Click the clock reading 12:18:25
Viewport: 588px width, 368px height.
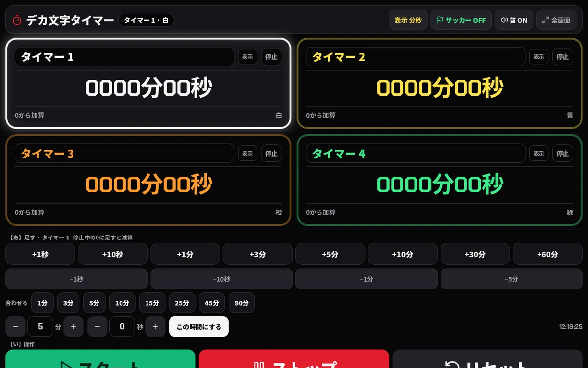[570, 327]
